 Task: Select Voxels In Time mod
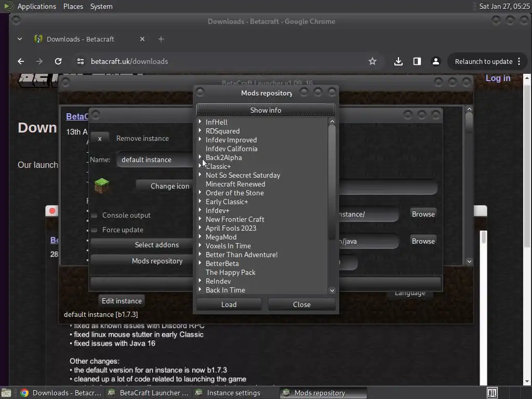pyautogui.click(x=229, y=246)
